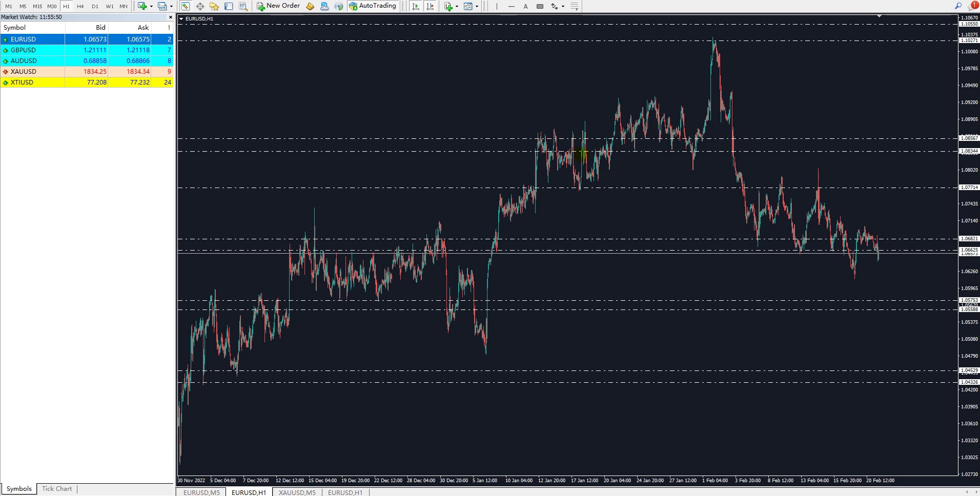
Task: Open the chart Templates icon
Action: click(x=468, y=6)
